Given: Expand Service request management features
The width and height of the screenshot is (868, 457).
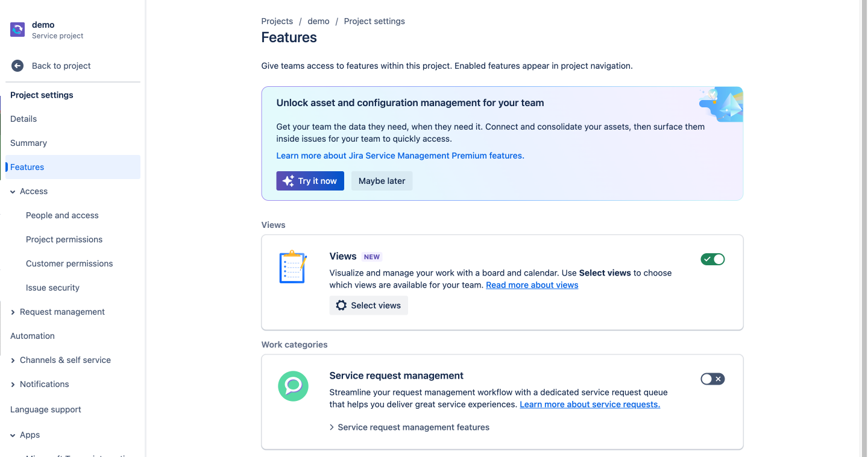Looking at the screenshot, I should pos(409,427).
